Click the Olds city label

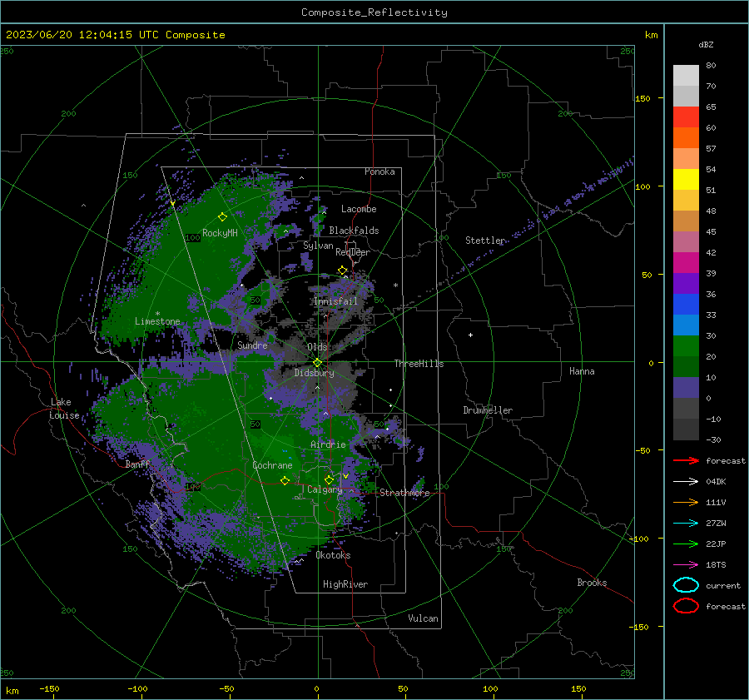[x=317, y=347]
